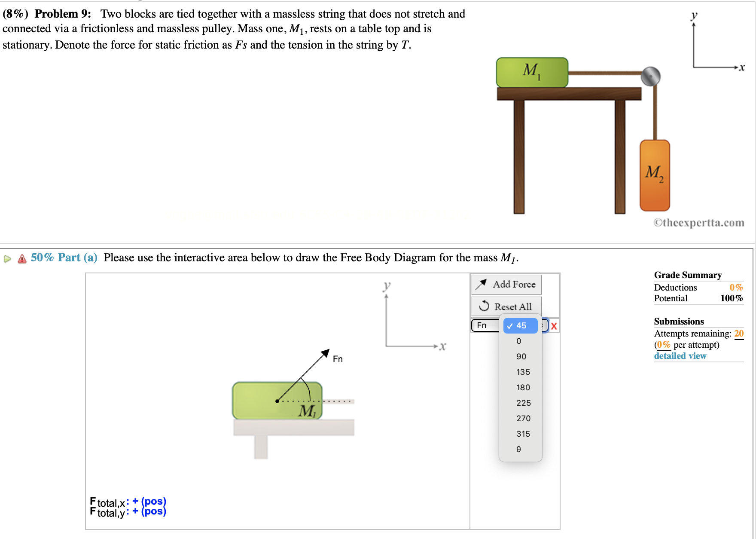Click the green play triangle beside Part (a)
The height and width of the screenshot is (539, 756).
pos(7,259)
